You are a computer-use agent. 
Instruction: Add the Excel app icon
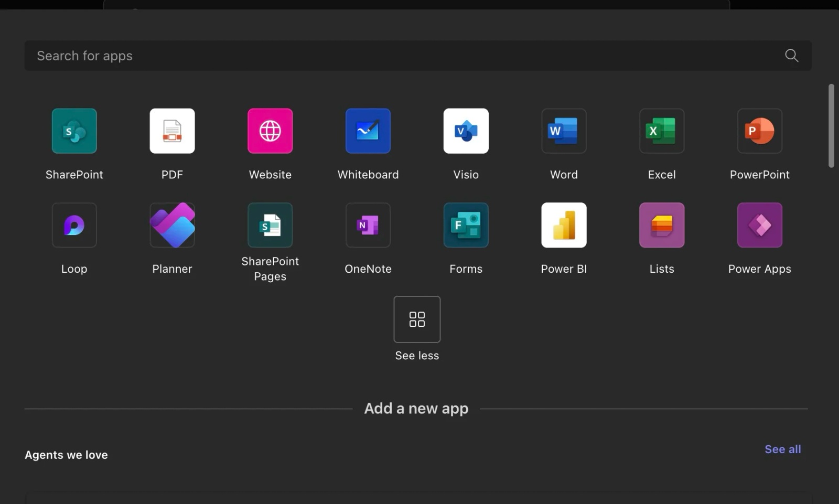tap(662, 131)
